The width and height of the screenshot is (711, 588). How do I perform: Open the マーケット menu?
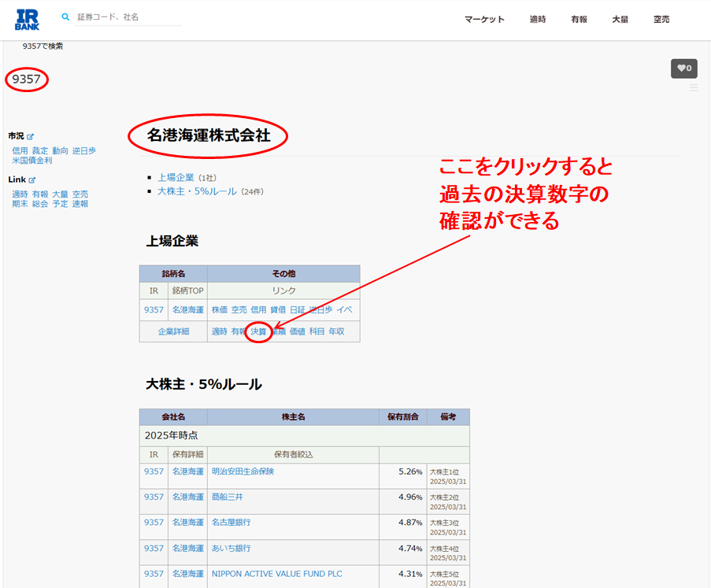point(484,20)
